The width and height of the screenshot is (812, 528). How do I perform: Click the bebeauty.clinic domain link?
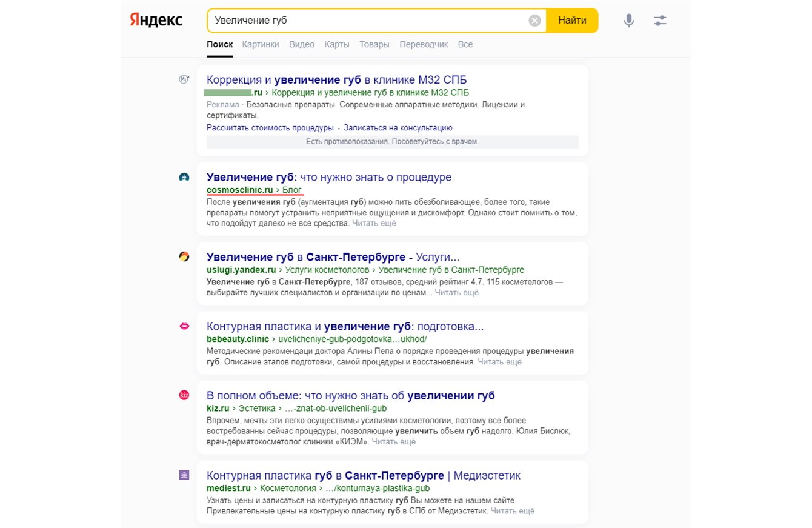(x=238, y=339)
